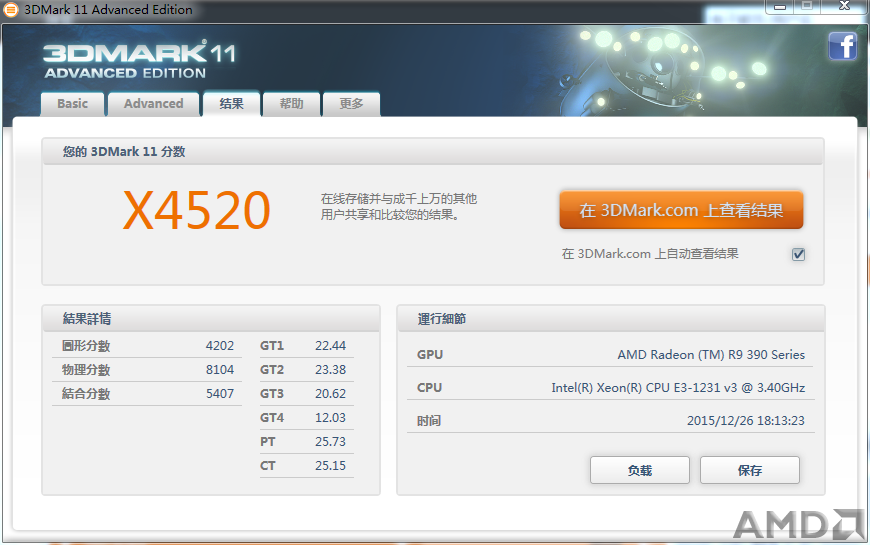Click the GT4 value 12.03
This screenshot has width=870, height=545.
330,417
